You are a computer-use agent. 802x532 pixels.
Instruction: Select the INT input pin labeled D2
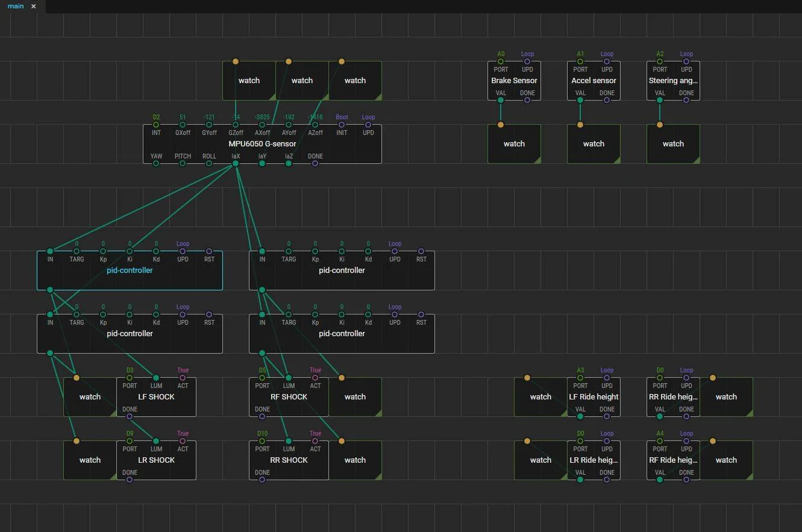[156, 125]
